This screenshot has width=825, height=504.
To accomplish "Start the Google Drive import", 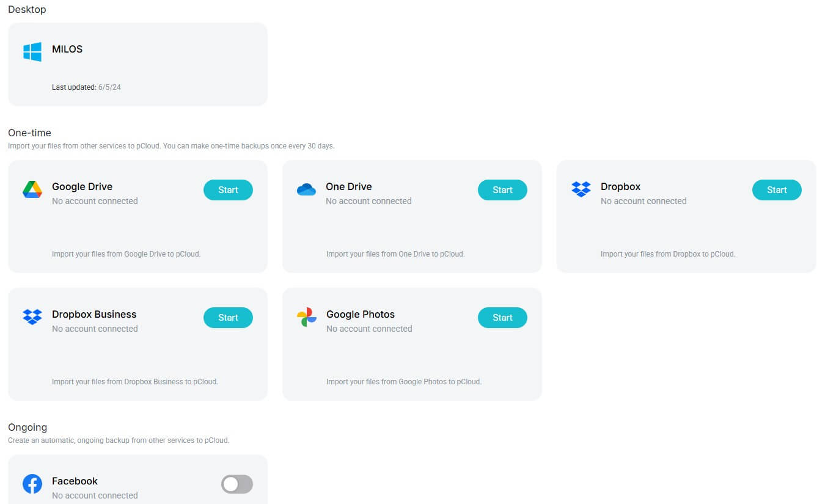I will coord(228,190).
